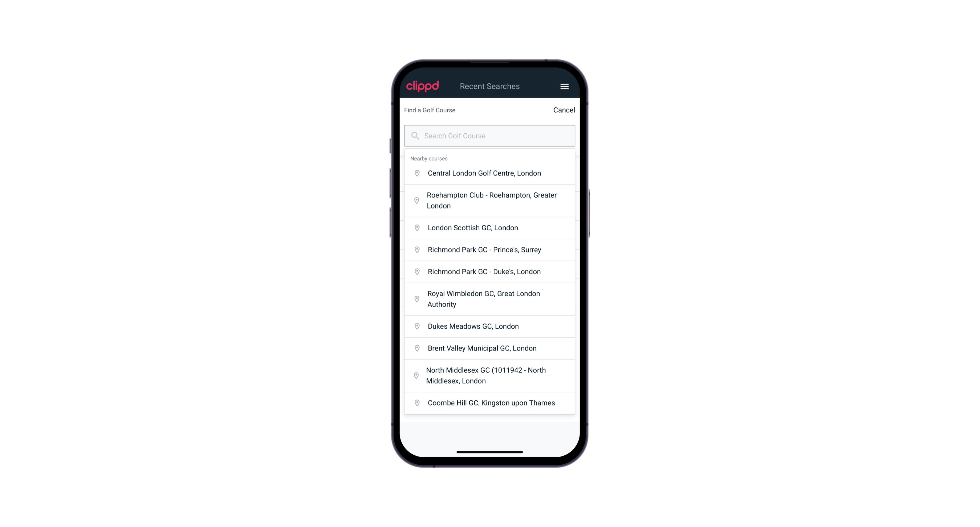Select North Middlesex GC from nearby courses
This screenshot has width=980, height=527.
(x=490, y=375)
